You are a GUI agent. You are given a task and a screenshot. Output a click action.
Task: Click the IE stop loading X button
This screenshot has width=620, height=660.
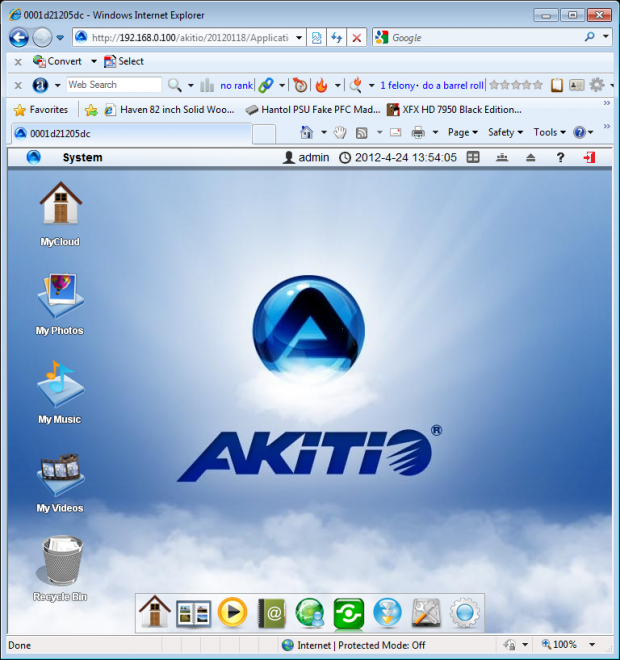[357, 38]
